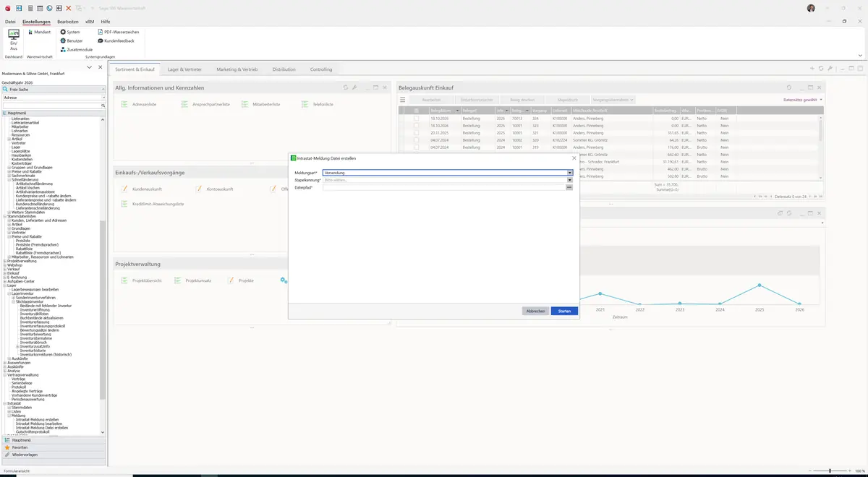The width and height of the screenshot is (868, 477).
Task: Open the Vorgang übernehmen dropdown
Action: pos(613,100)
